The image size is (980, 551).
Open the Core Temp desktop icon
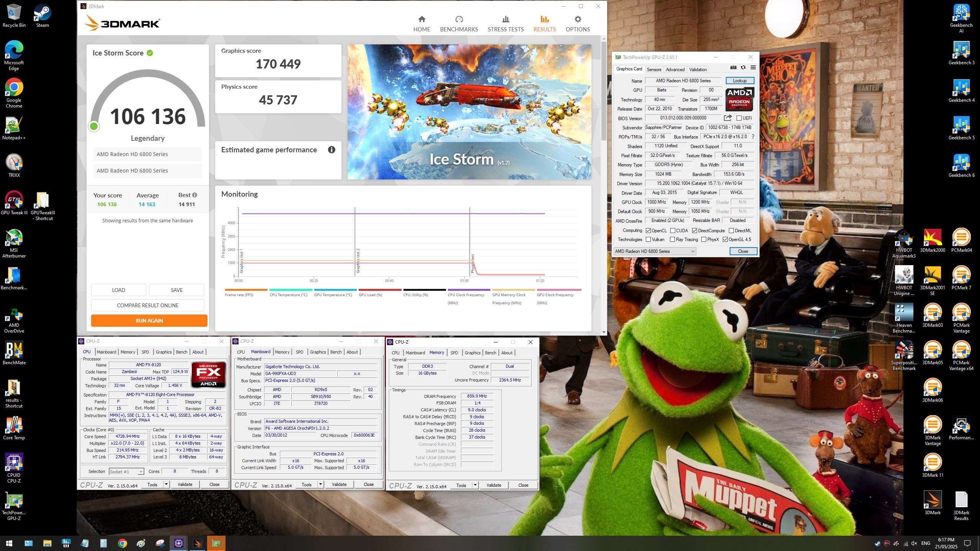tap(14, 428)
